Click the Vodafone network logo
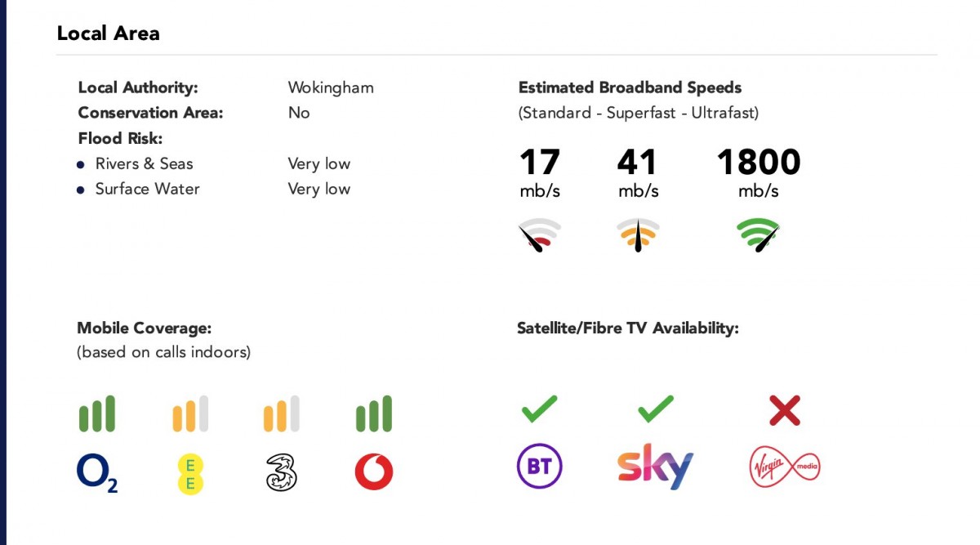 pyautogui.click(x=374, y=472)
